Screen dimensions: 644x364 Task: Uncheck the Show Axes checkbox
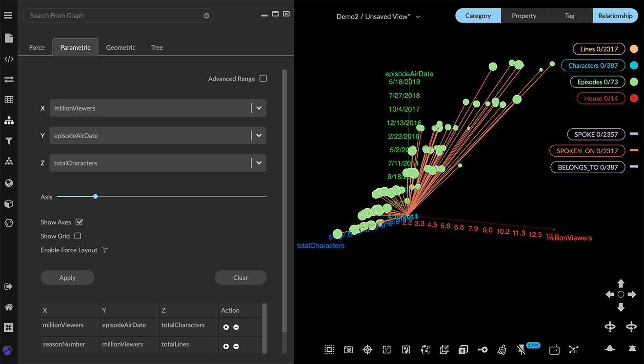(80, 222)
